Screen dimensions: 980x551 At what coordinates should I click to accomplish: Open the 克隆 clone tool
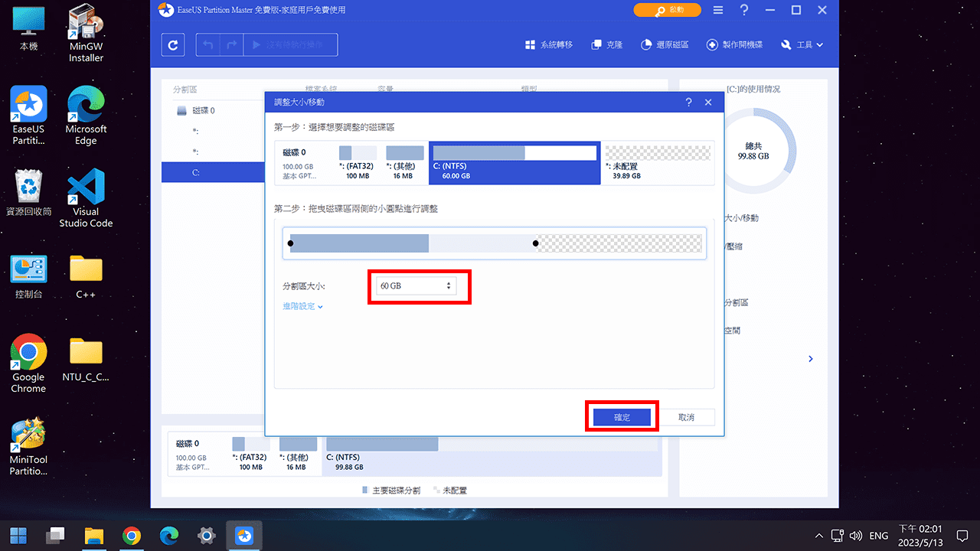point(607,45)
